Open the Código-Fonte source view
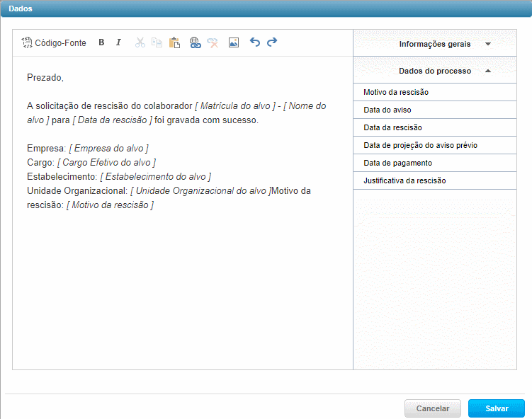Screen dimensions: 532x419 pos(54,43)
